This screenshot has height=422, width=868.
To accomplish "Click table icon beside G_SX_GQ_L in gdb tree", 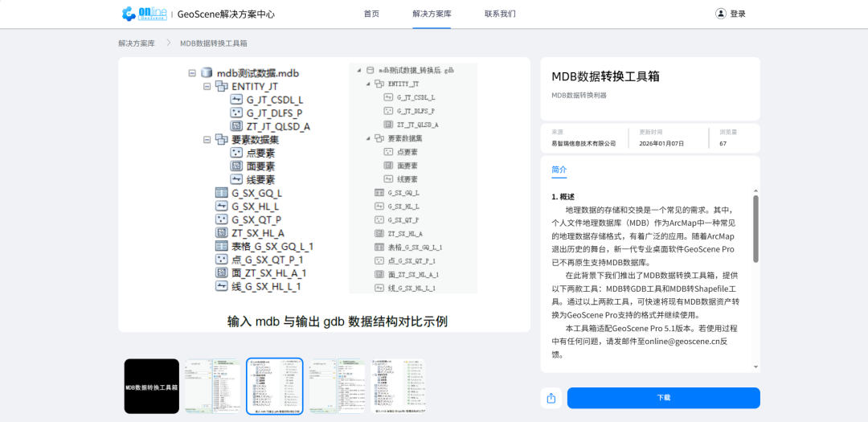I will pos(379,193).
